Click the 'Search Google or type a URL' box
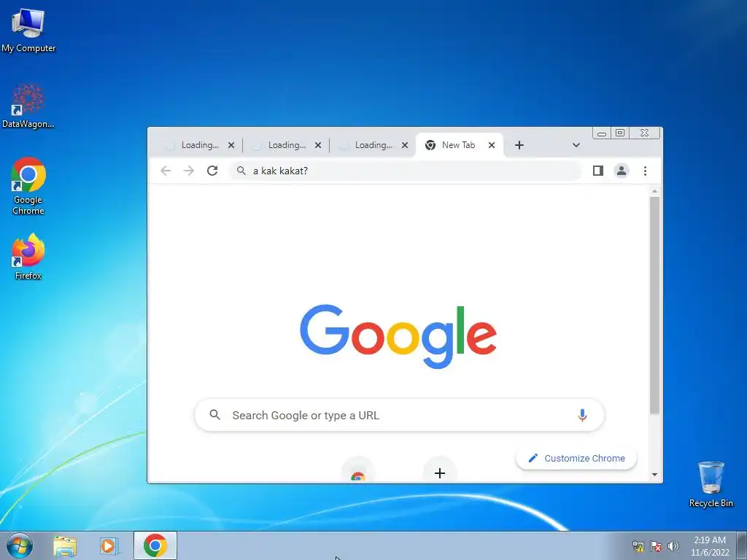747x560 pixels. click(x=399, y=415)
